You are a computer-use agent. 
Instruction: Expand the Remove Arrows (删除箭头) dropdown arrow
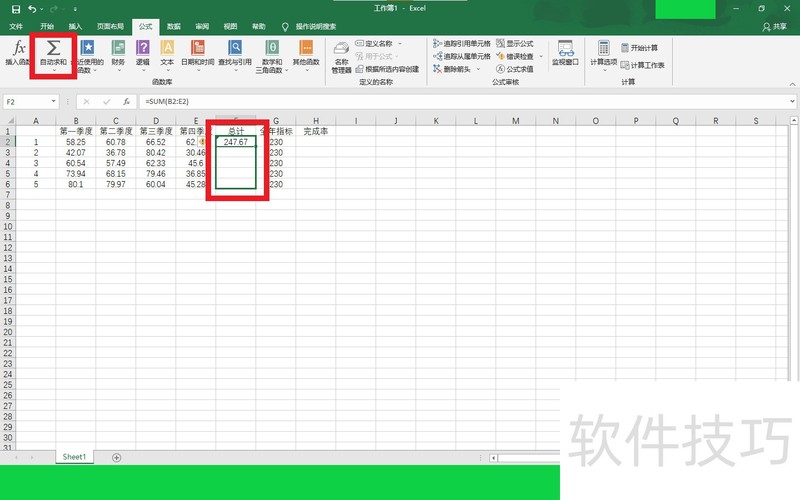[x=478, y=69]
